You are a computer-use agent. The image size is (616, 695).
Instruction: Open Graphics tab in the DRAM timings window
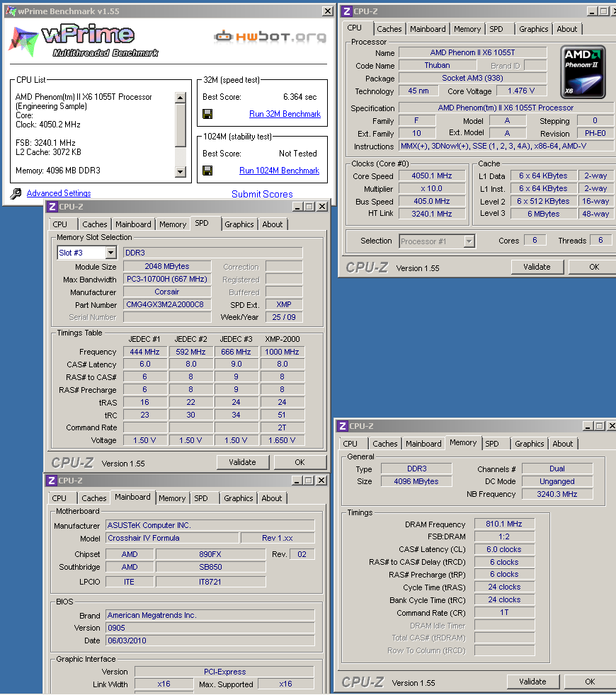point(529,444)
